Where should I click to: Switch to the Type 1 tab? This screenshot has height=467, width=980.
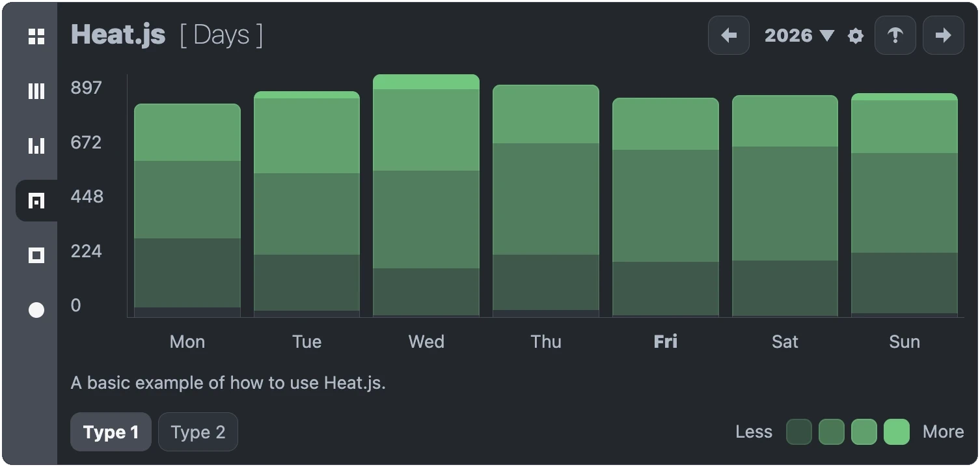(111, 432)
